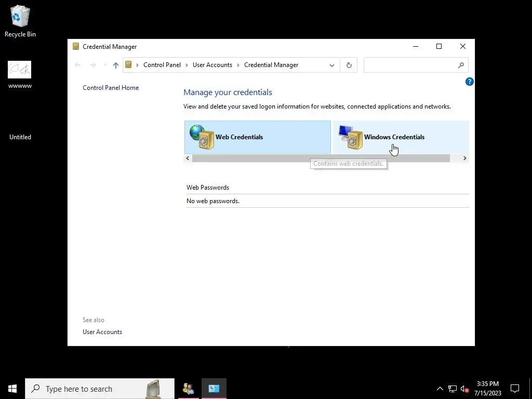Open the Recycle Bin desktop icon

point(20,21)
